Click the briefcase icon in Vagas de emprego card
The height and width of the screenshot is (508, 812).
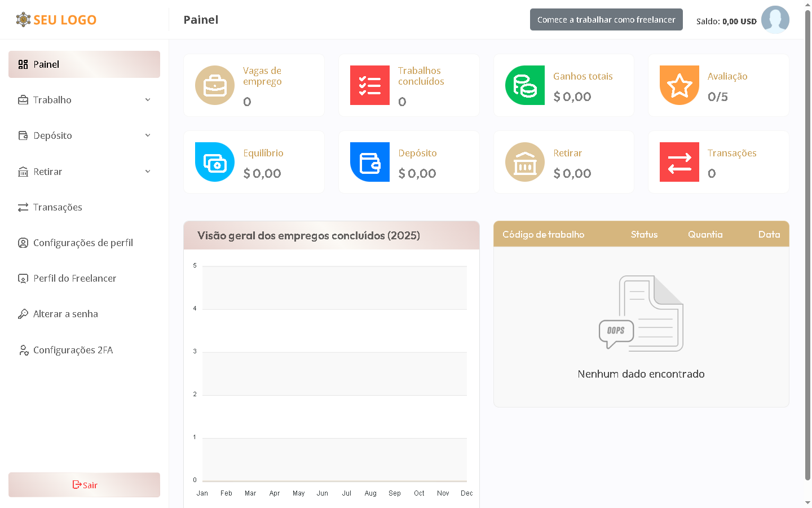pyautogui.click(x=215, y=85)
